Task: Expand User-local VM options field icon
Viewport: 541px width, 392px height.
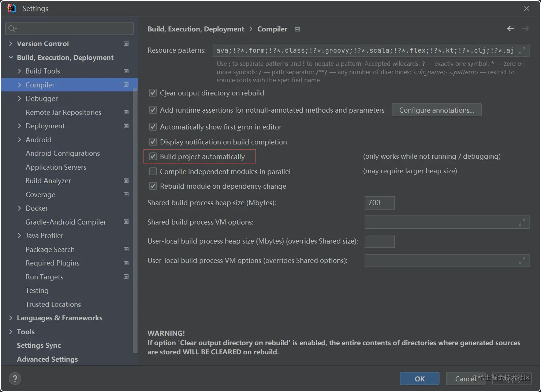Action: (522, 260)
